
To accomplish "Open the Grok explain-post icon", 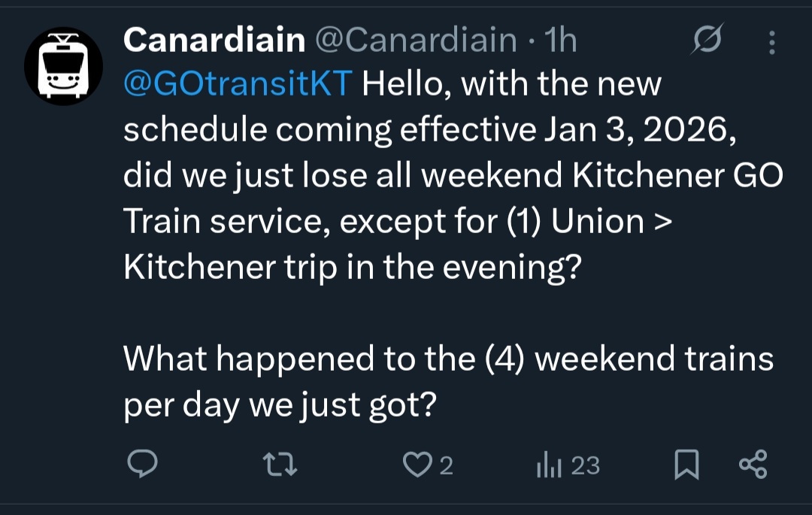I will [707, 41].
